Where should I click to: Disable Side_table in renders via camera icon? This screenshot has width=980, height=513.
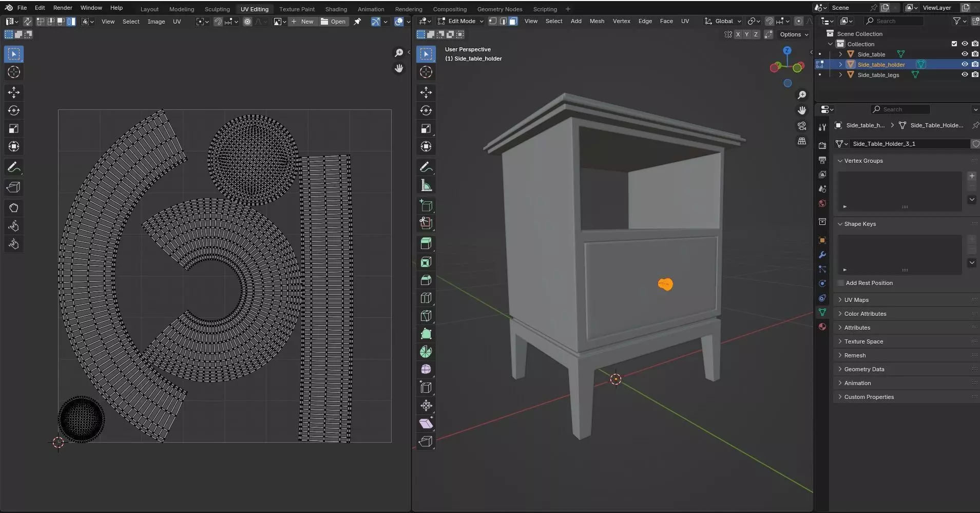(974, 54)
